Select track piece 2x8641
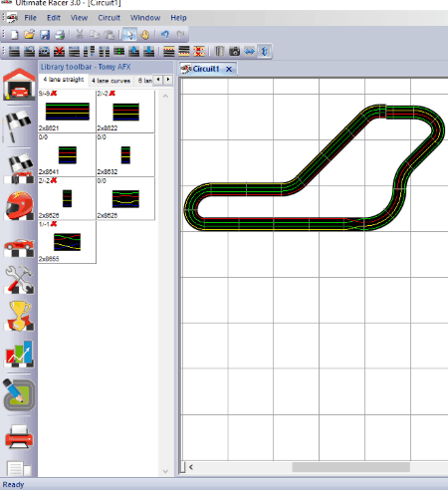 click(x=67, y=155)
